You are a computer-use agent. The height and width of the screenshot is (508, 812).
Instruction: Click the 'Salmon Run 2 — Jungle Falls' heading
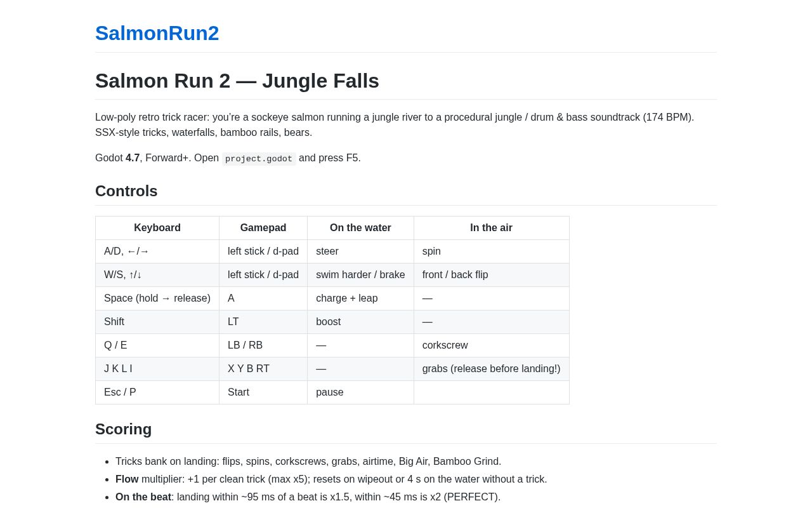coord(237,81)
